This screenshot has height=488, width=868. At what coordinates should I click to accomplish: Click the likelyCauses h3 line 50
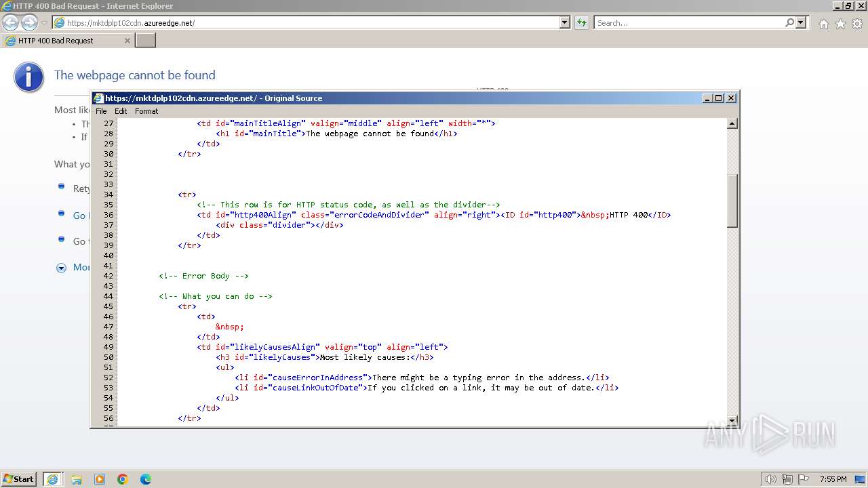[325, 357]
